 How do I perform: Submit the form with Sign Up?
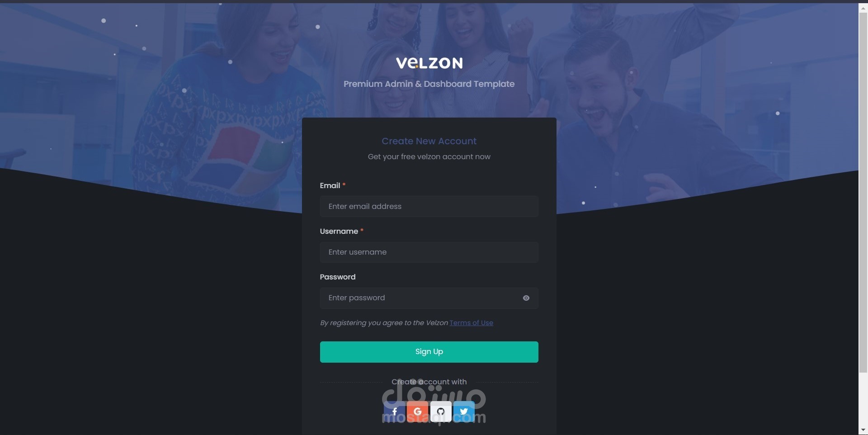429,352
